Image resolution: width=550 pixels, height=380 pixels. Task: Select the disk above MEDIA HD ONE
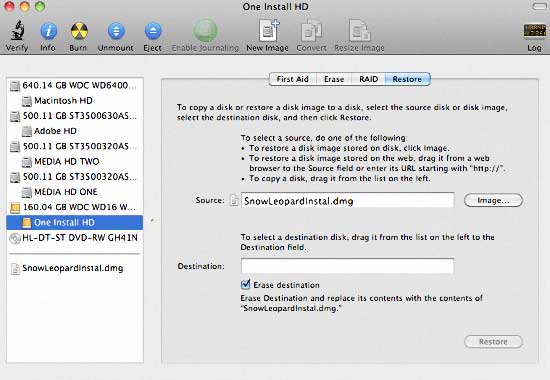point(75,176)
